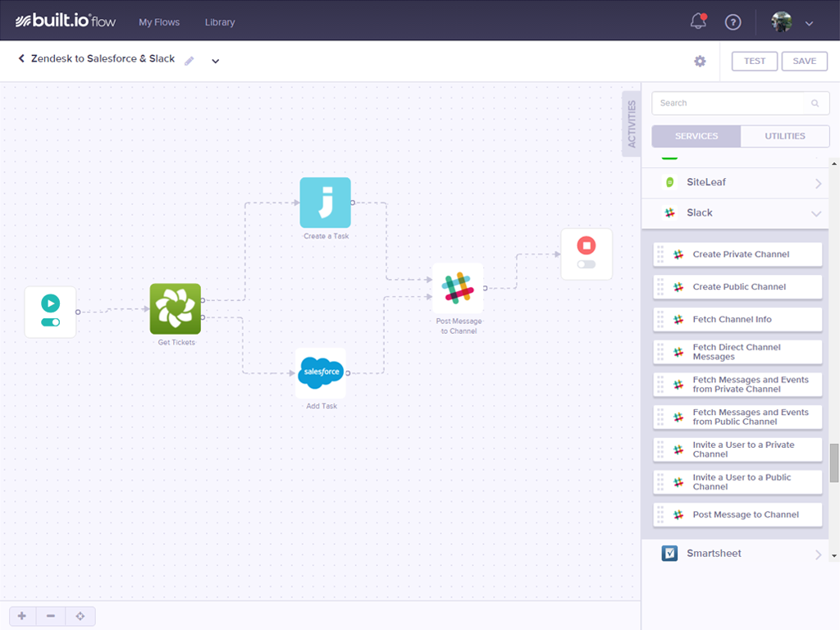Click the SAVE button
The height and width of the screenshot is (630, 840).
(x=804, y=62)
